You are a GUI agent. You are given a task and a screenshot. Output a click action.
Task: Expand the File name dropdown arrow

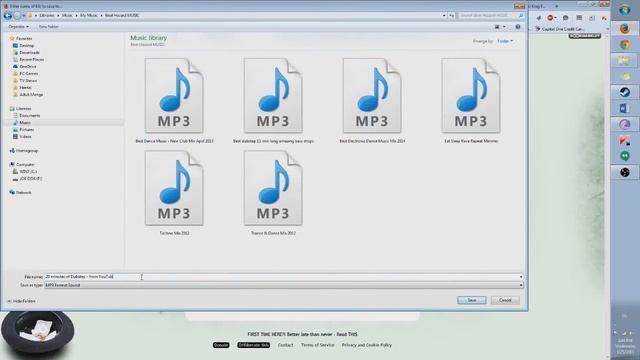pyautogui.click(x=521, y=277)
